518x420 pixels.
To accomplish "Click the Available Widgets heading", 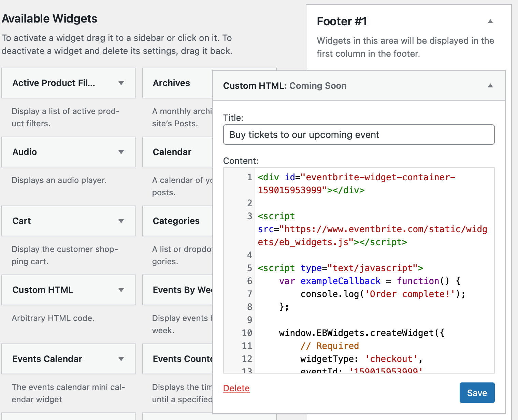I will [x=49, y=18].
